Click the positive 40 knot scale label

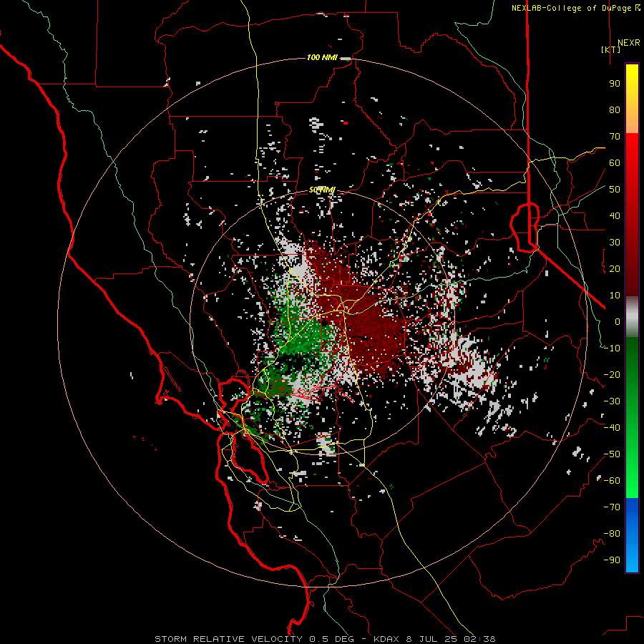pyautogui.click(x=615, y=216)
